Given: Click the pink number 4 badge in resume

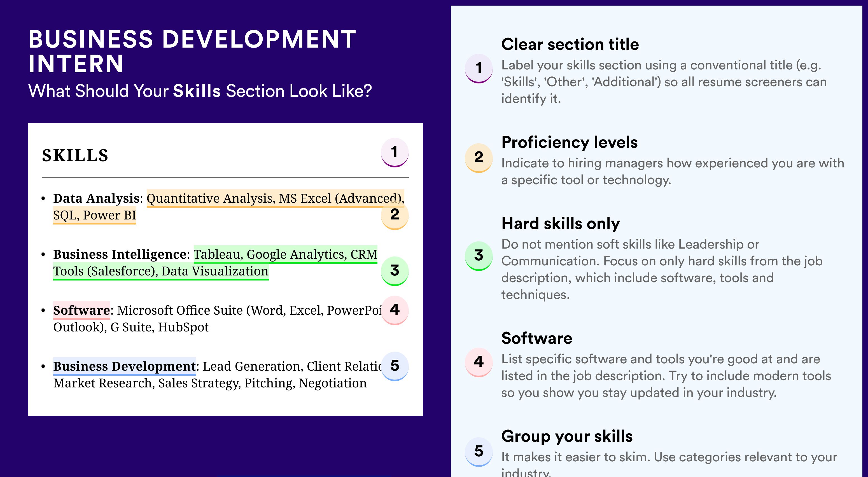Looking at the screenshot, I should [395, 310].
